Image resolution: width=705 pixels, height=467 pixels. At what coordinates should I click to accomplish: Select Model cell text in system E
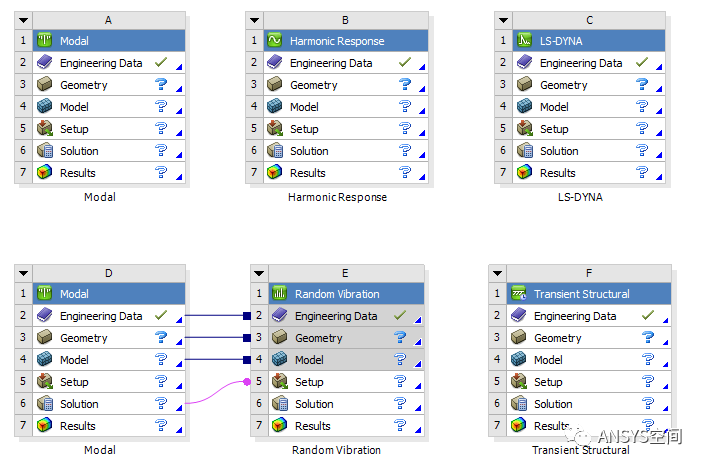(309, 360)
